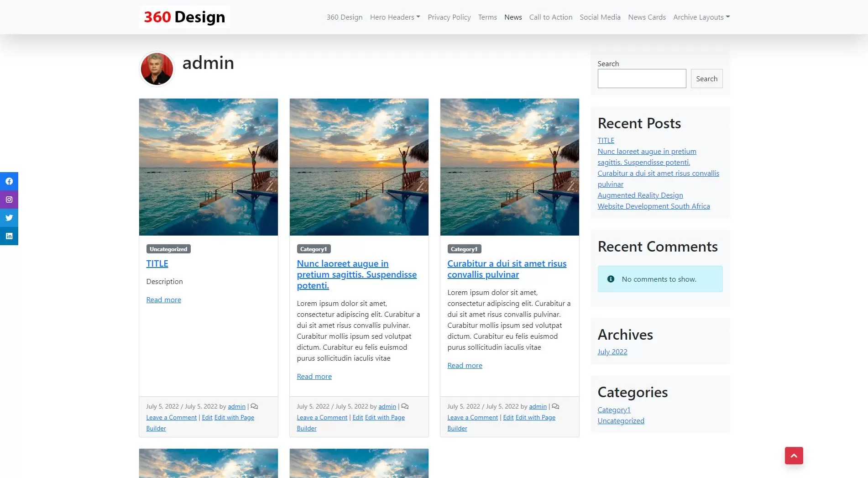Open TITLE link in Recent Posts
The width and height of the screenshot is (868, 478).
click(606, 140)
